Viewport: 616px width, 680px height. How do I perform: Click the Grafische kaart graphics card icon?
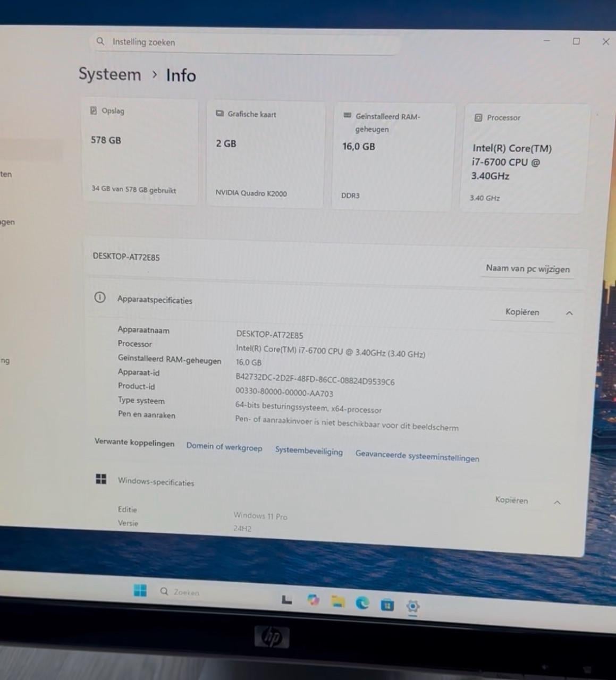(219, 114)
